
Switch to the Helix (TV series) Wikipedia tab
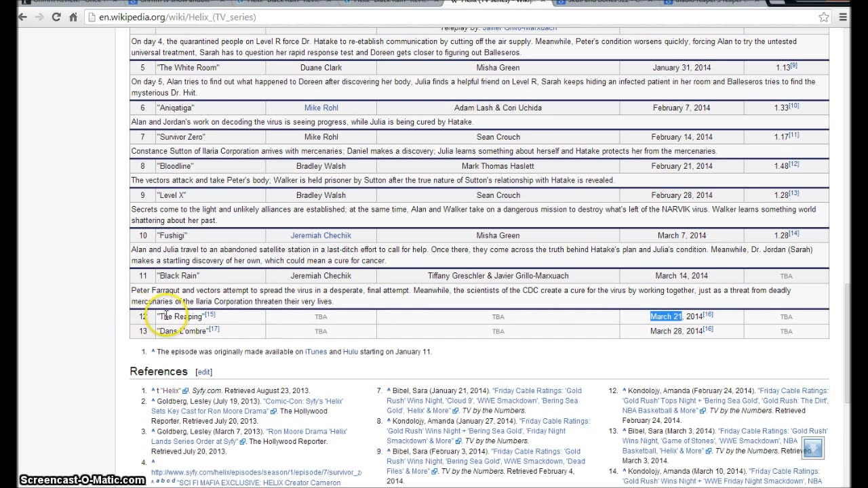tap(498, 3)
